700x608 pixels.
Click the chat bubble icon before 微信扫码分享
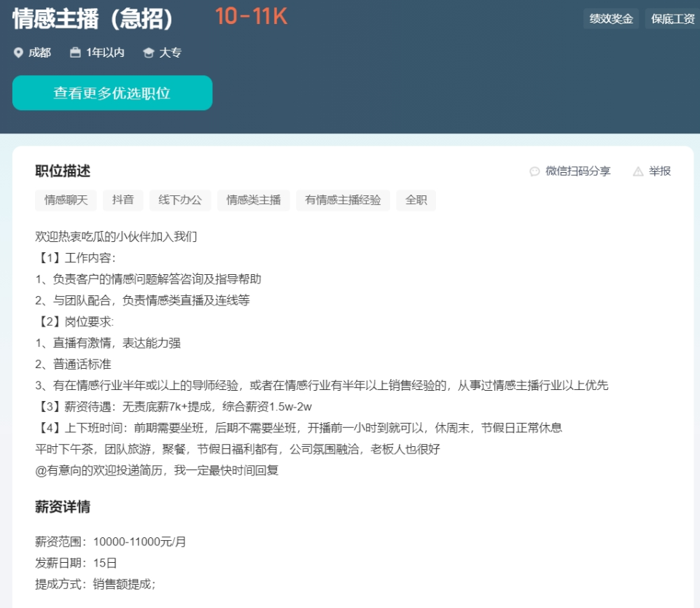(534, 171)
